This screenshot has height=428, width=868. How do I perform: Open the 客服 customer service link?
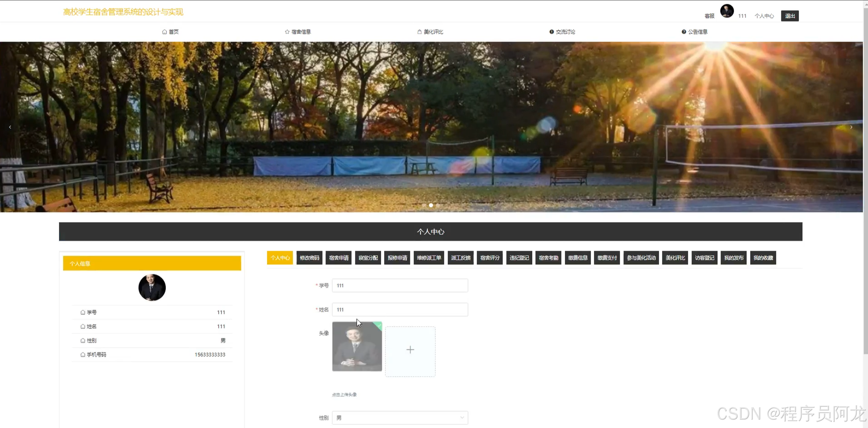pyautogui.click(x=709, y=16)
